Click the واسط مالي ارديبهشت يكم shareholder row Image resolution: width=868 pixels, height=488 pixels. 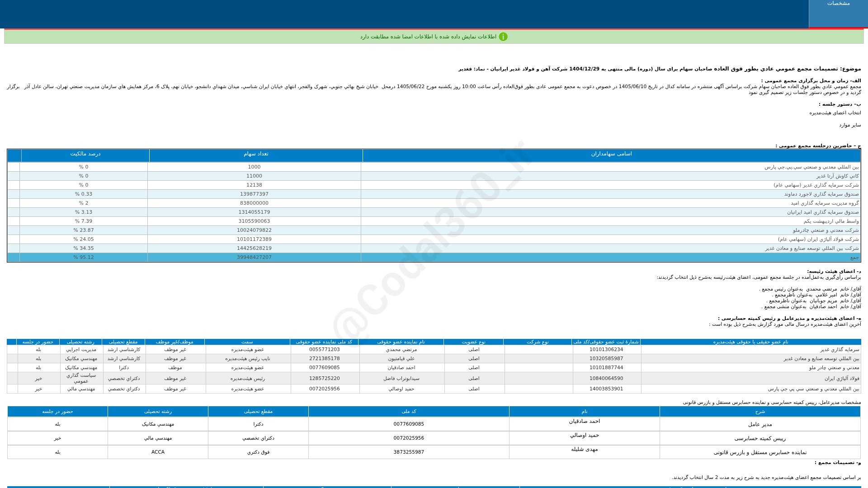(434, 221)
